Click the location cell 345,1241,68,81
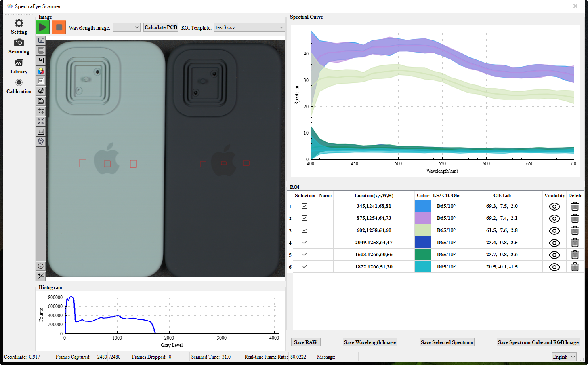Viewport: 588px width, 365px height. point(374,206)
